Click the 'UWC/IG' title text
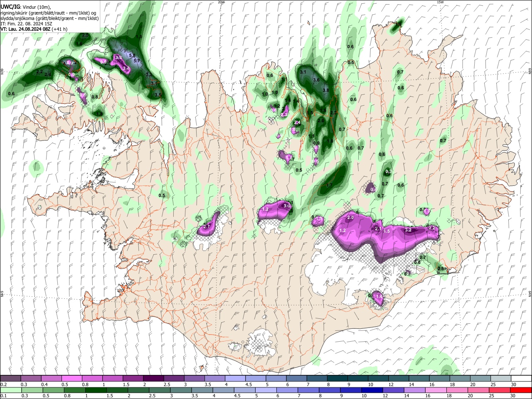 pyautogui.click(x=10, y=7)
